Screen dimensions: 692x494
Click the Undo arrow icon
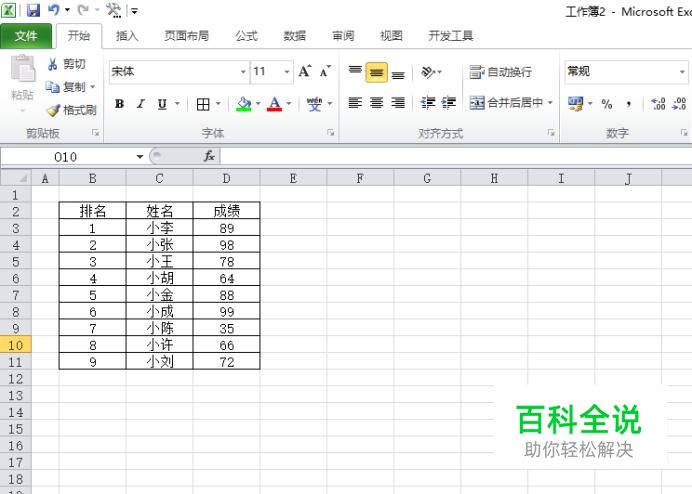click(x=54, y=9)
